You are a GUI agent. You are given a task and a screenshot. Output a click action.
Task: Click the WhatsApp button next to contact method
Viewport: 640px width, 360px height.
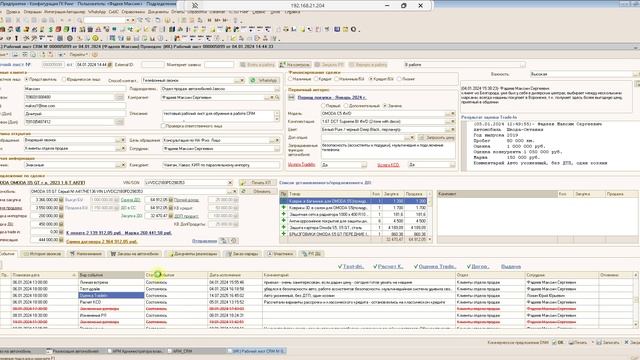tap(264, 80)
